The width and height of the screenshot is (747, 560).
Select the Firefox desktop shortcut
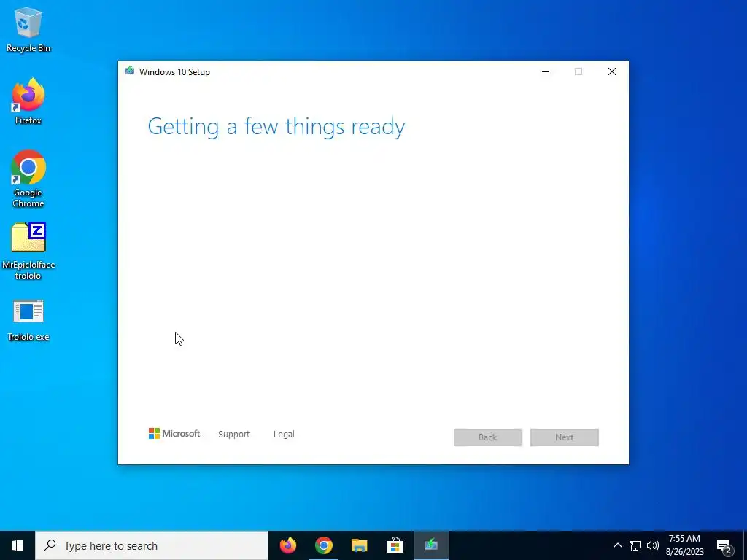coord(28,101)
